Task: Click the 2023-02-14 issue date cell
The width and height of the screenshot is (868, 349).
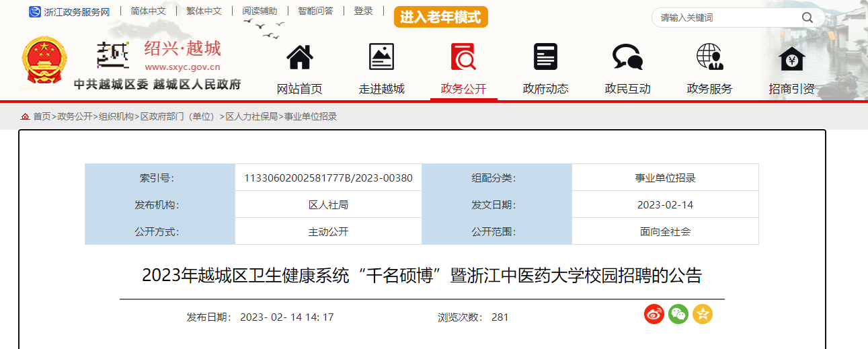Action: [x=665, y=205]
